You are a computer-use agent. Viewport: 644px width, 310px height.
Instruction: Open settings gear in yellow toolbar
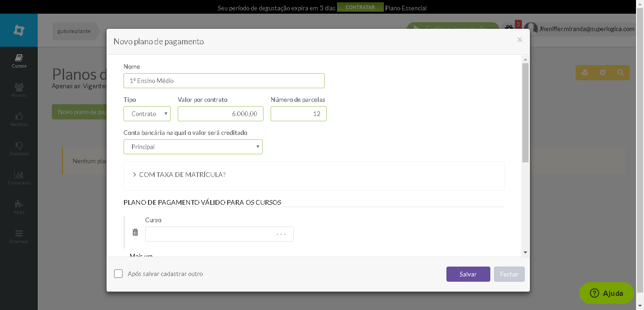[x=603, y=73]
